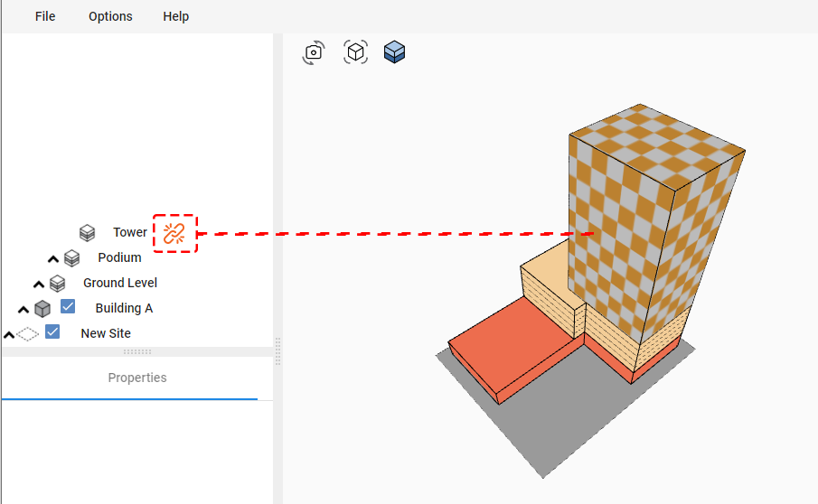Uncheck the Building A visibility checkbox

point(68,306)
